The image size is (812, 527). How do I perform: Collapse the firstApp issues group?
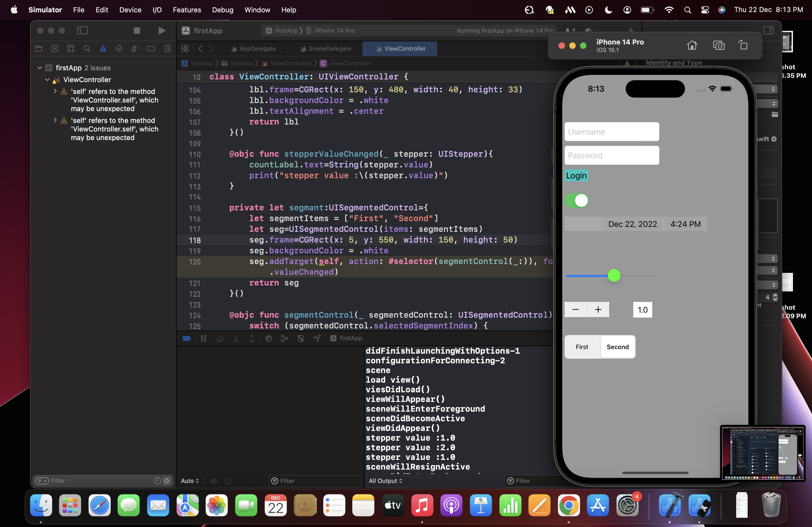click(40, 68)
